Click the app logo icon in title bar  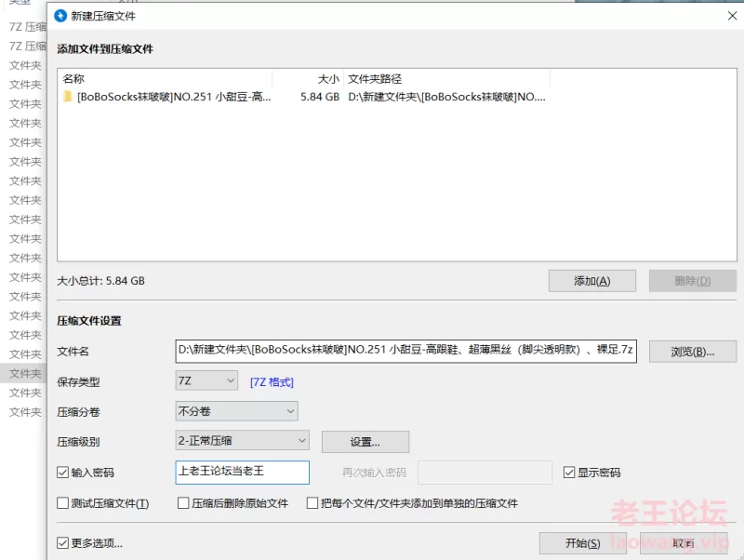(61, 16)
